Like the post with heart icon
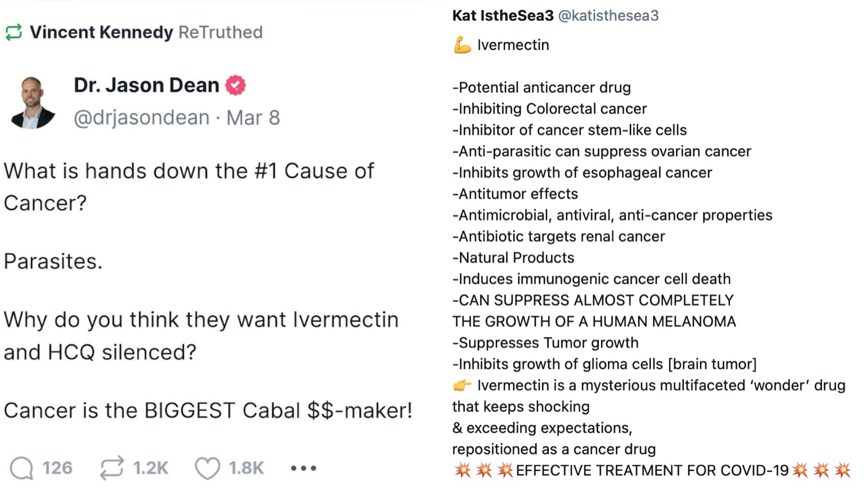Viewport: 868px width, 489px height. [207, 468]
